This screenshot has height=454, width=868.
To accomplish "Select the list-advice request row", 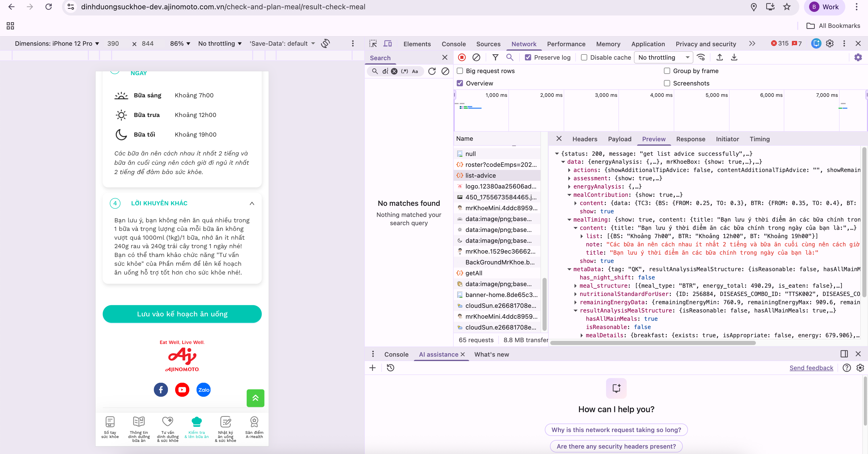I will pyautogui.click(x=480, y=175).
